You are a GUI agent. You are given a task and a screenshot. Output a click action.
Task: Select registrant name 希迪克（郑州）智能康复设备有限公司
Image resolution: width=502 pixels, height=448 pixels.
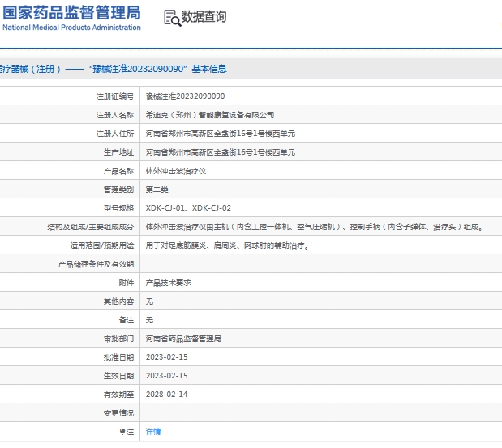[x=210, y=115]
